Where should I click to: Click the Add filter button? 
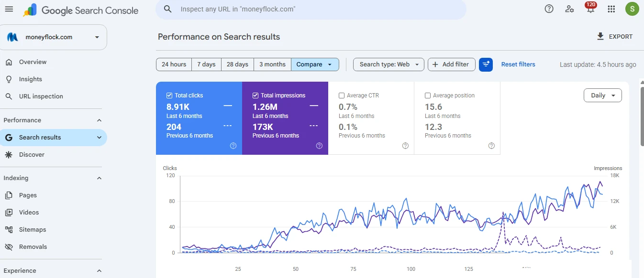coord(452,64)
